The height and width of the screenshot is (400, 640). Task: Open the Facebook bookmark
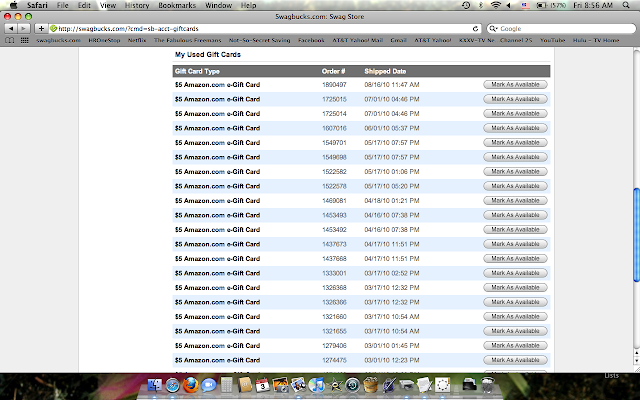click(311, 40)
